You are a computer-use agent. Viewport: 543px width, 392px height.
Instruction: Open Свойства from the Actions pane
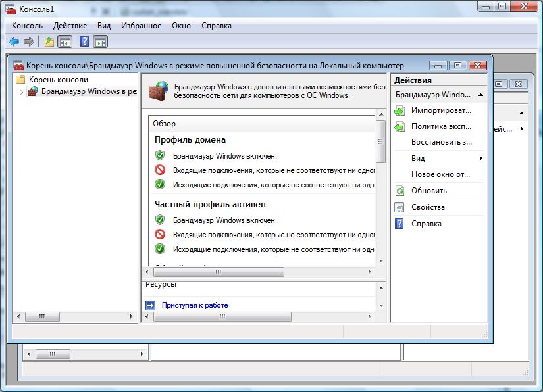coord(428,207)
